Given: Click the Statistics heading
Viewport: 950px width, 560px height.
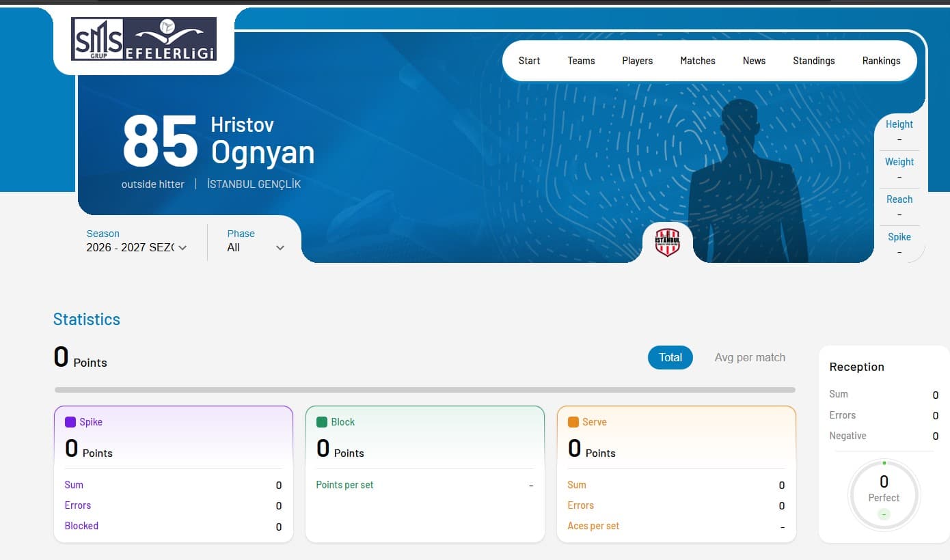Looking at the screenshot, I should pos(87,319).
